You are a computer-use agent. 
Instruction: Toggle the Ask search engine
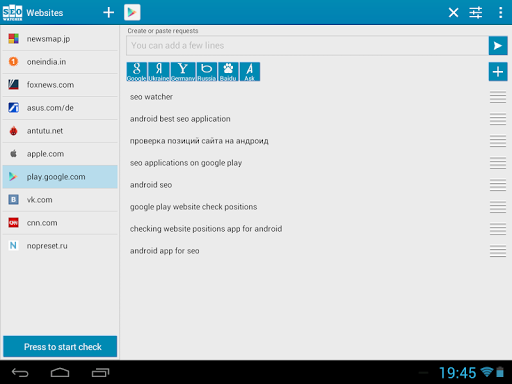click(x=250, y=72)
